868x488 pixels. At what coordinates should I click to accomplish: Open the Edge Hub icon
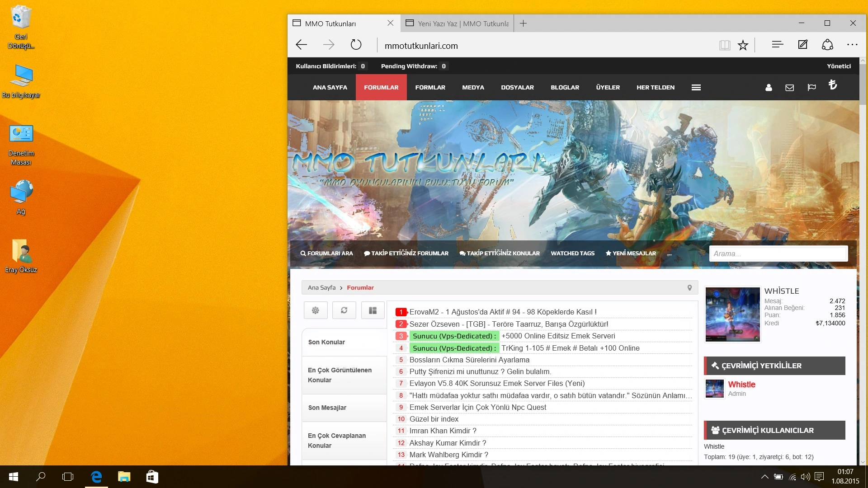click(x=777, y=44)
